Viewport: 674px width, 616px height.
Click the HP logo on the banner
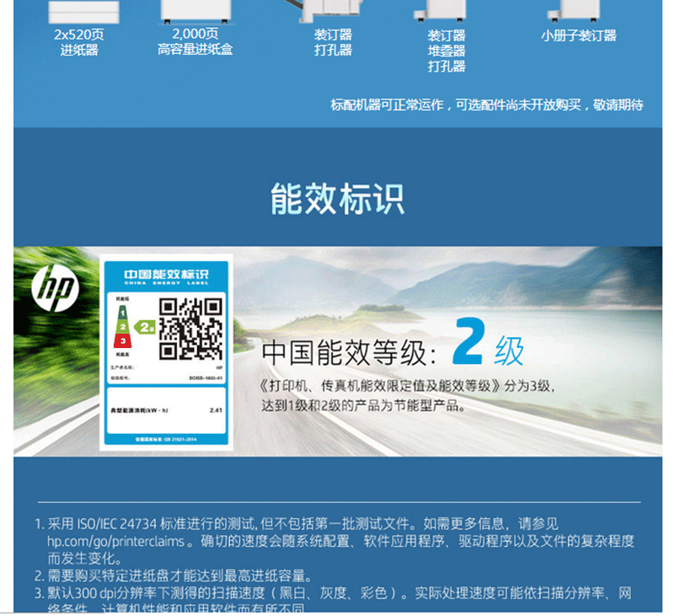coord(54,287)
